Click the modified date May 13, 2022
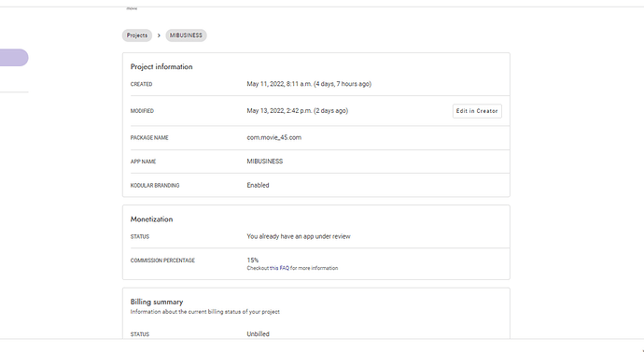The width and height of the screenshot is (644, 352). coord(298,111)
